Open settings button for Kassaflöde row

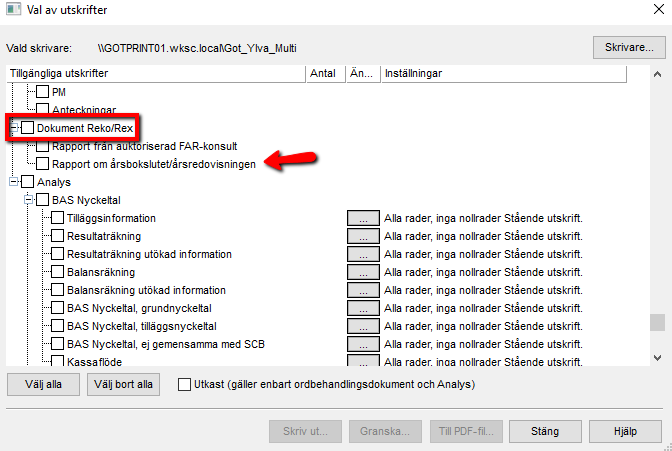363,361
